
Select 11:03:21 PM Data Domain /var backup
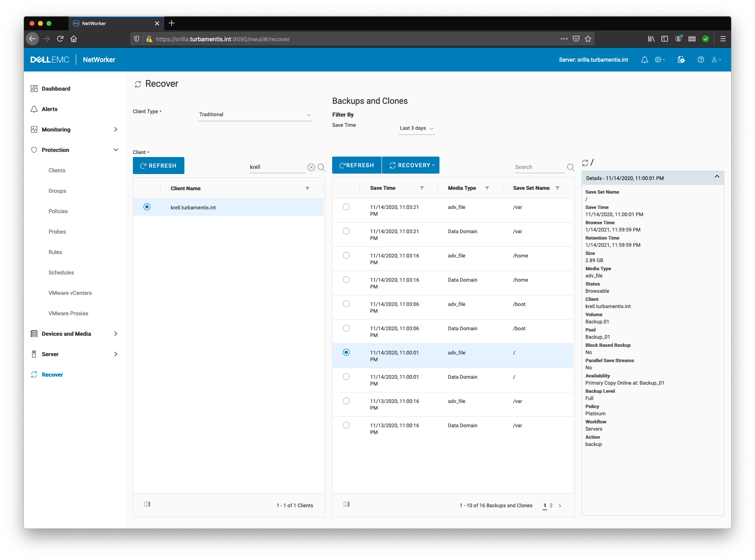pos(346,231)
